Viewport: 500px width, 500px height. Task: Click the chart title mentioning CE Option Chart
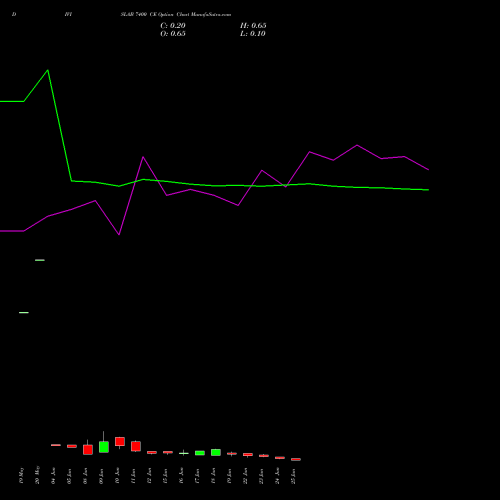point(176,15)
